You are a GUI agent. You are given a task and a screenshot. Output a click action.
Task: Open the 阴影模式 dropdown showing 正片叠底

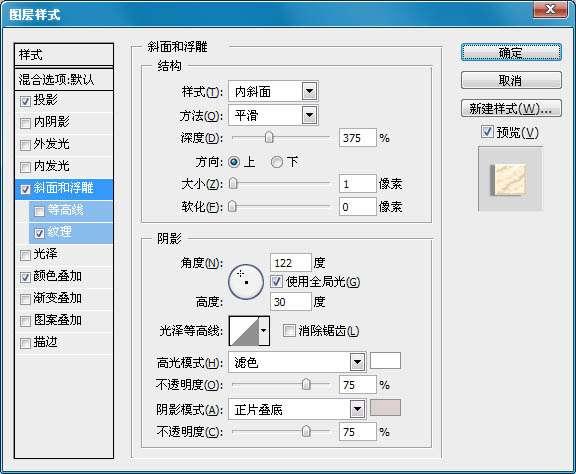pyautogui.click(x=297, y=409)
